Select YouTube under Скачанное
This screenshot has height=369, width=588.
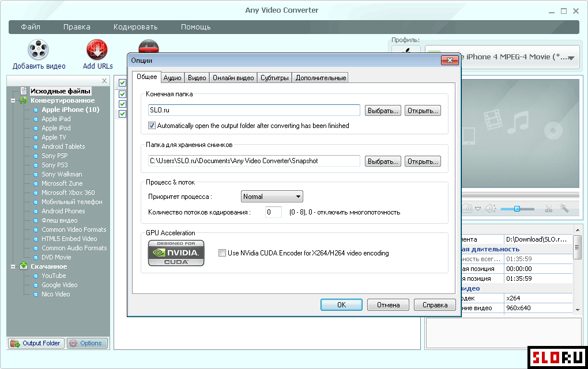click(x=54, y=276)
